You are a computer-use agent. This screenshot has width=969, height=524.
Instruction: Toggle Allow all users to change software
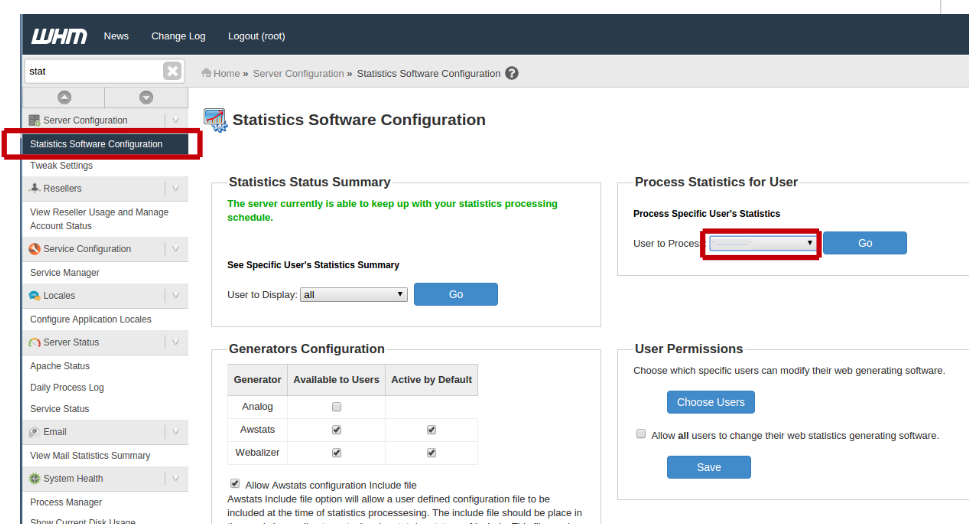click(641, 435)
